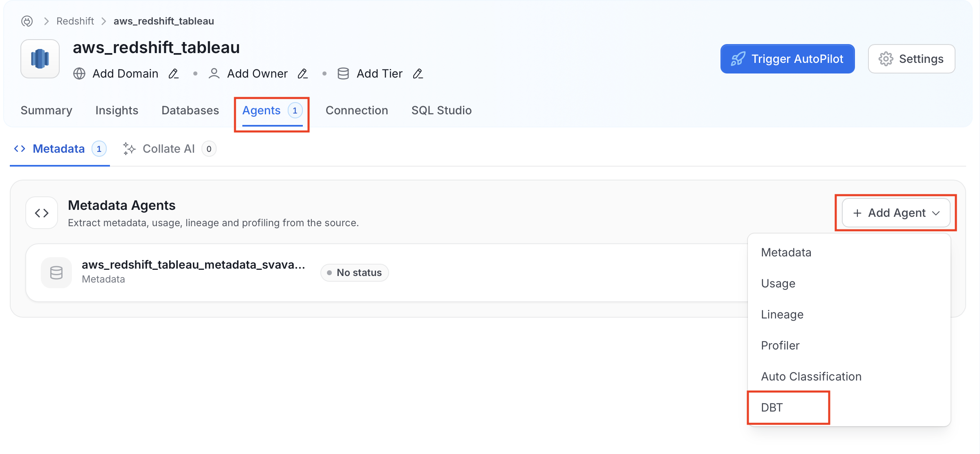The image size is (980, 454).
Task: Click the code brackets icon on Metadata sub-tab
Action: (x=20, y=149)
